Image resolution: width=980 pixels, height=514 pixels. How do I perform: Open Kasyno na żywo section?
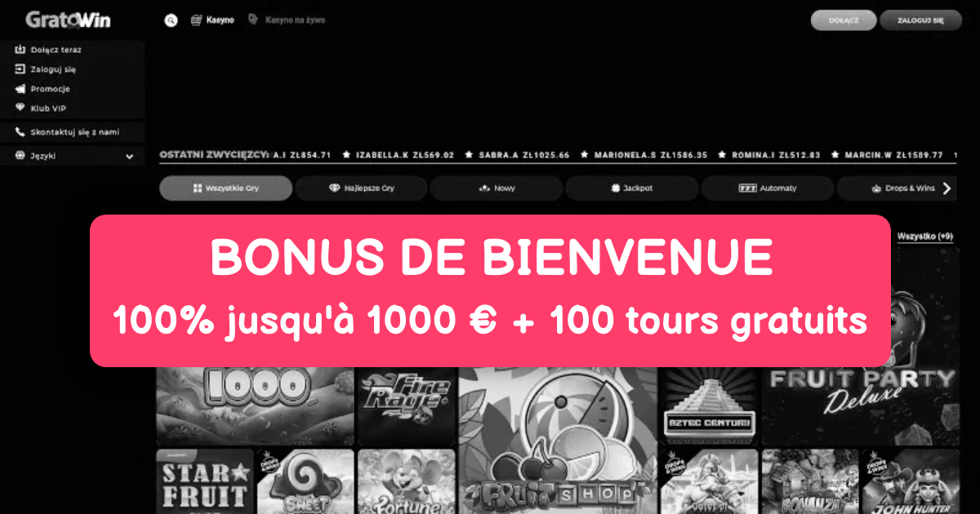click(286, 20)
